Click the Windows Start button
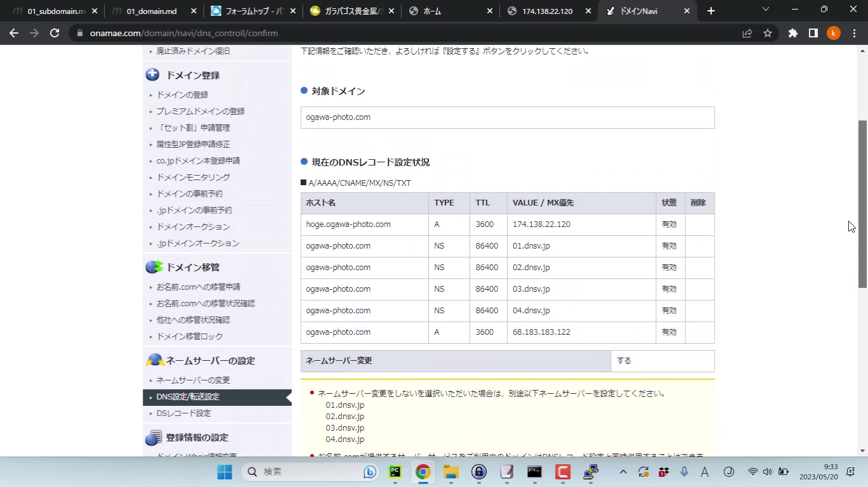 [x=225, y=472]
